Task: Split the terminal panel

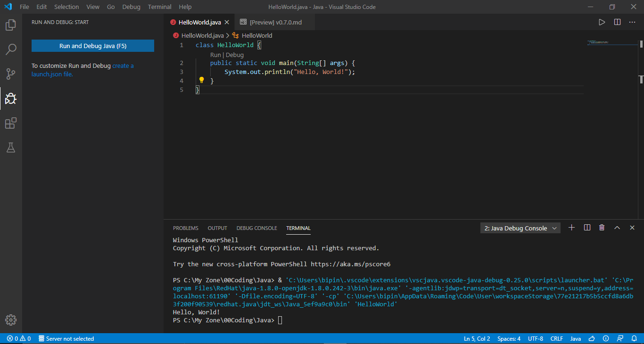Action: (x=587, y=227)
